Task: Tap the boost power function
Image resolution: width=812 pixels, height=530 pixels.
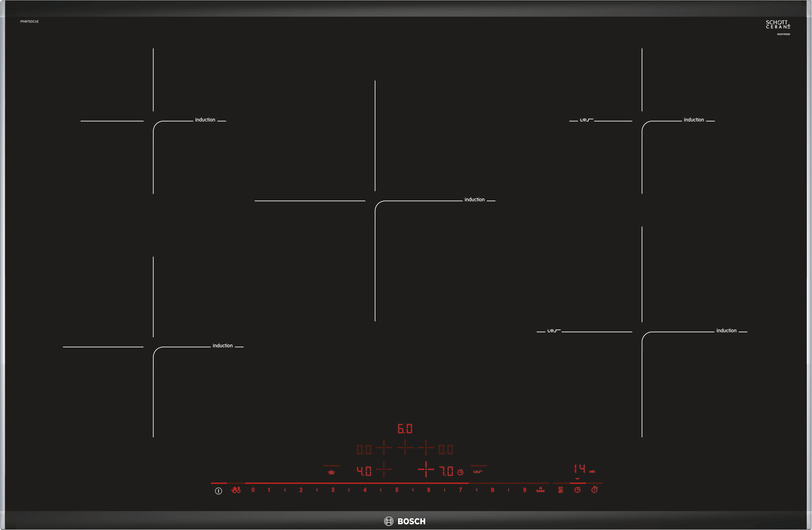Action: coord(540,490)
